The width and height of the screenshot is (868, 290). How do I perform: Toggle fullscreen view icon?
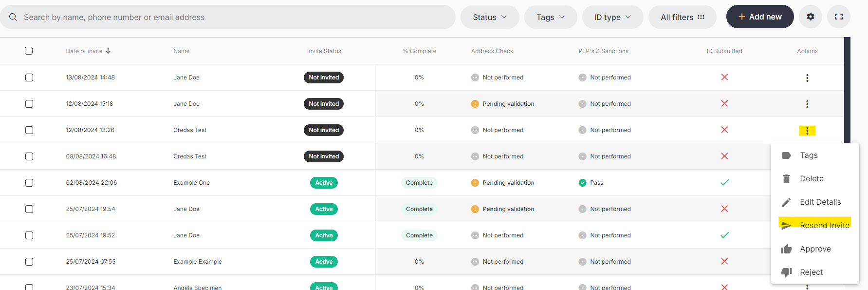(x=838, y=17)
